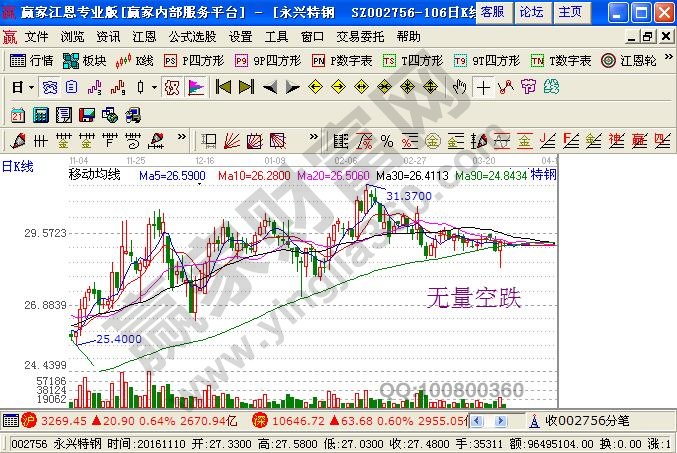
Task: Click the 客服 button in the title bar
Action: pyautogui.click(x=491, y=12)
